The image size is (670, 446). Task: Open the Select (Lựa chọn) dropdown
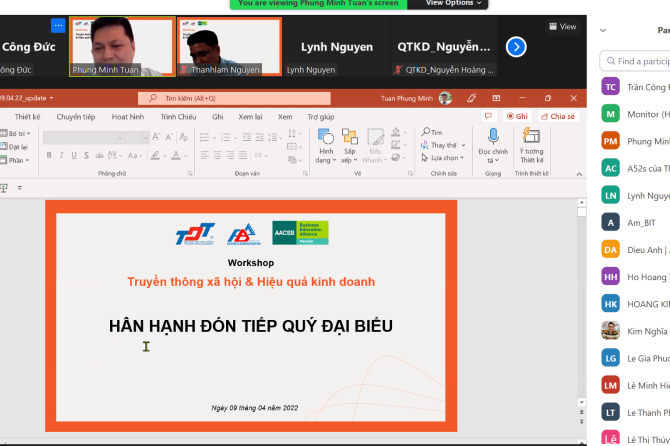click(x=463, y=158)
